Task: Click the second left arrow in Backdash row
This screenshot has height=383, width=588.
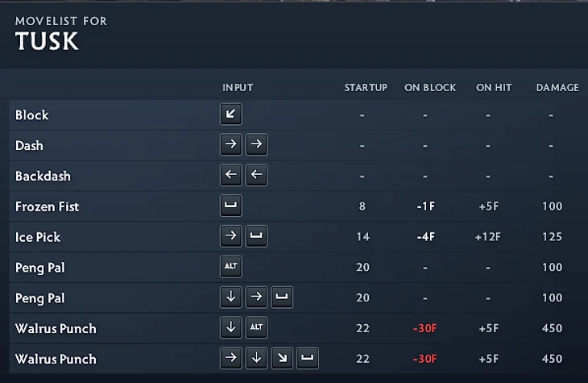Action: coord(256,176)
